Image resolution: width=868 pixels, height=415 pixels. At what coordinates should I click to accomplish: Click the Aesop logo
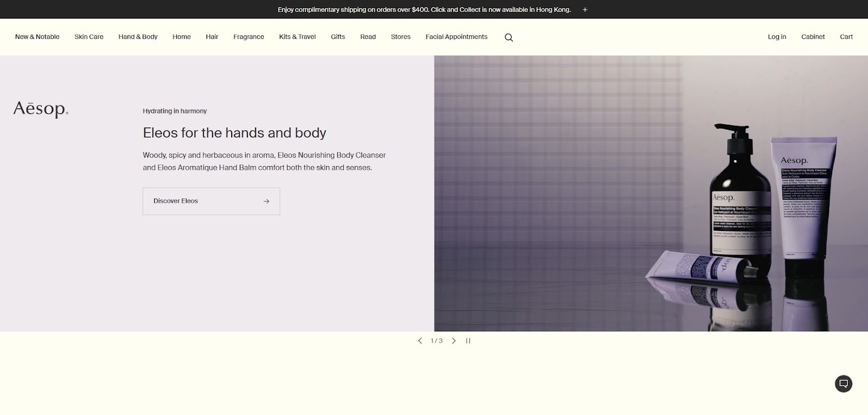(x=41, y=109)
